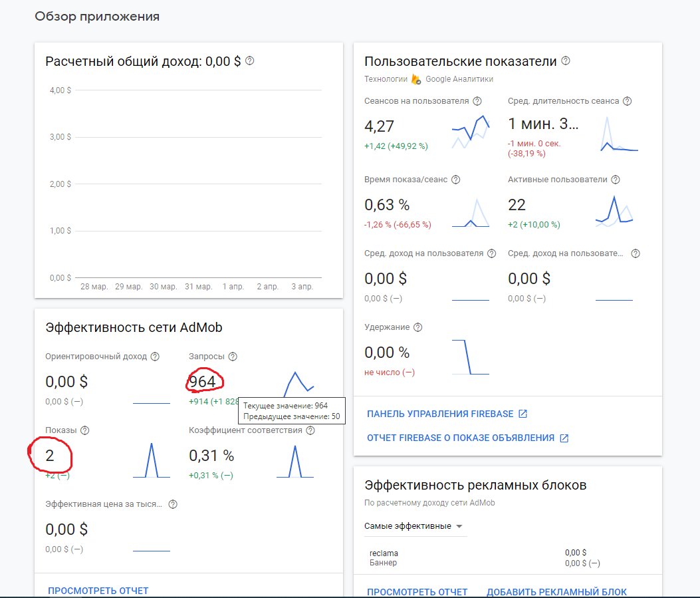Click ПРОСМОТРЕТЬ ОТЧЕТ under AdMob network card
The height and width of the screenshot is (598, 700).
[98, 591]
